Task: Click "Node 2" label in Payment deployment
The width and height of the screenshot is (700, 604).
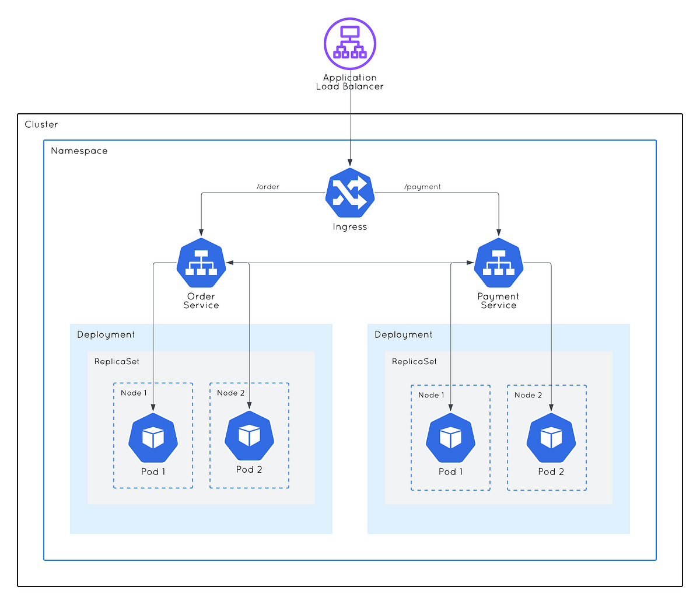Action: pos(528,395)
